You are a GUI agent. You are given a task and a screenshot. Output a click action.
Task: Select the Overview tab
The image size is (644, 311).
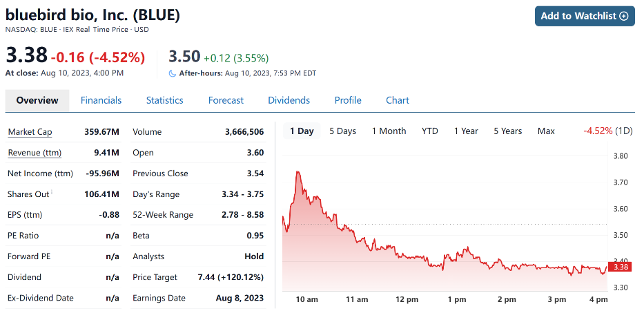pos(37,100)
